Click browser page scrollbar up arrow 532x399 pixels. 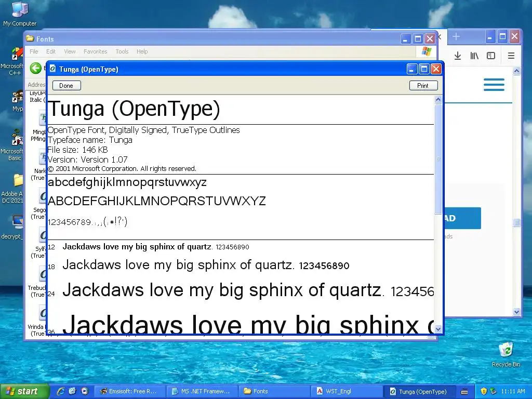pyautogui.click(x=516, y=71)
